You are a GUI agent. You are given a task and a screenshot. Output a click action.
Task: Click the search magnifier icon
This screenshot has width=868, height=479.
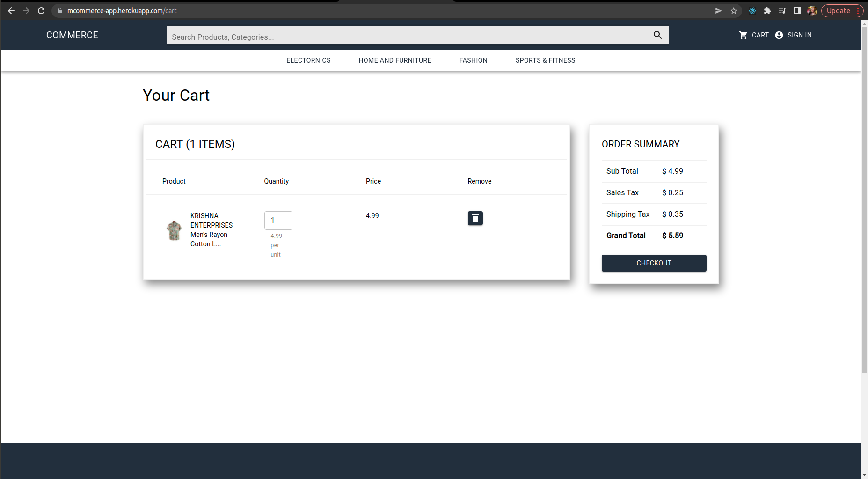point(657,35)
